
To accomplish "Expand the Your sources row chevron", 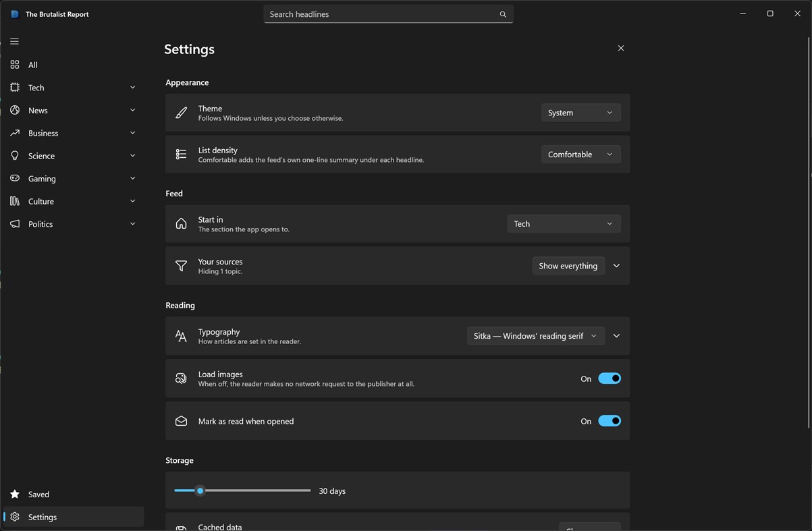I will pos(616,266).
